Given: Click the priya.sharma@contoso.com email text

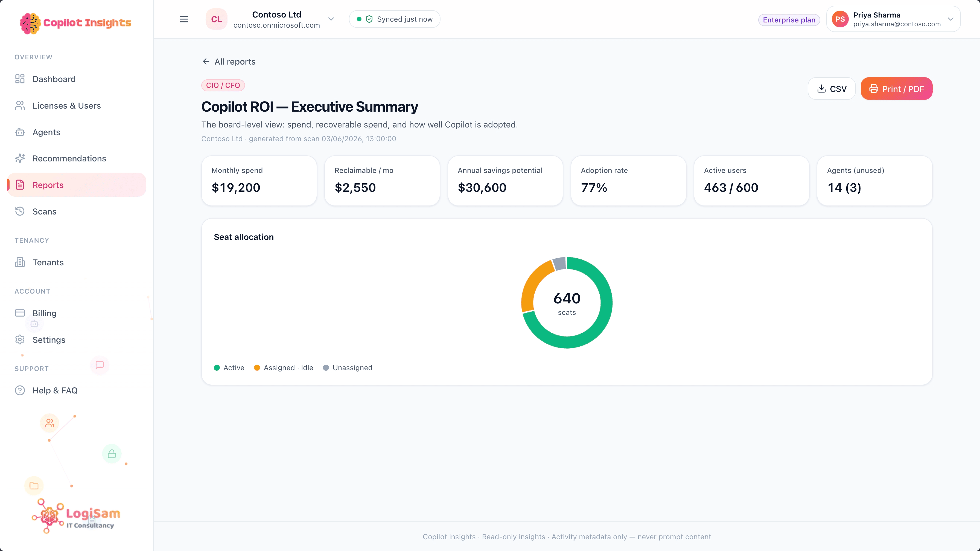Looking at the screenshot, I should 897,24.
